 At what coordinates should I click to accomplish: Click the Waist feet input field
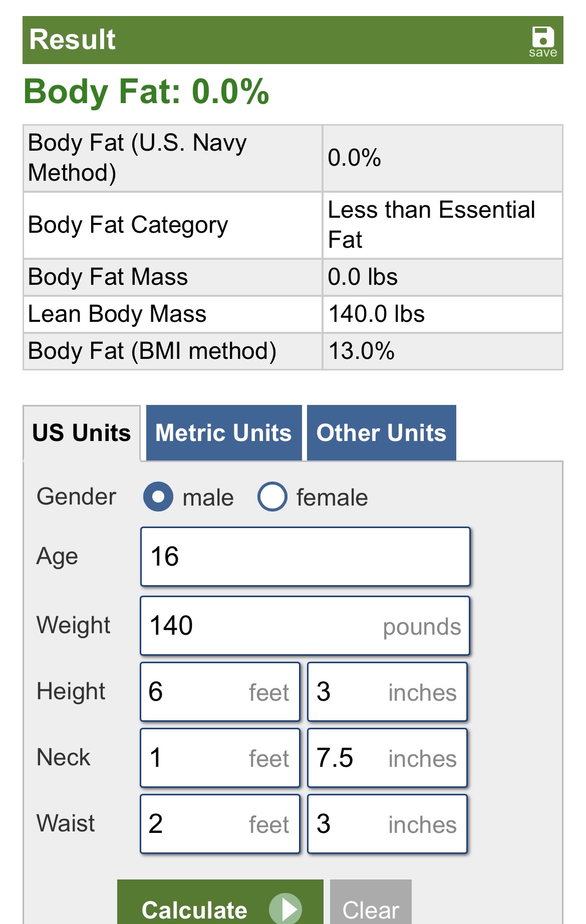coord(220,824)
